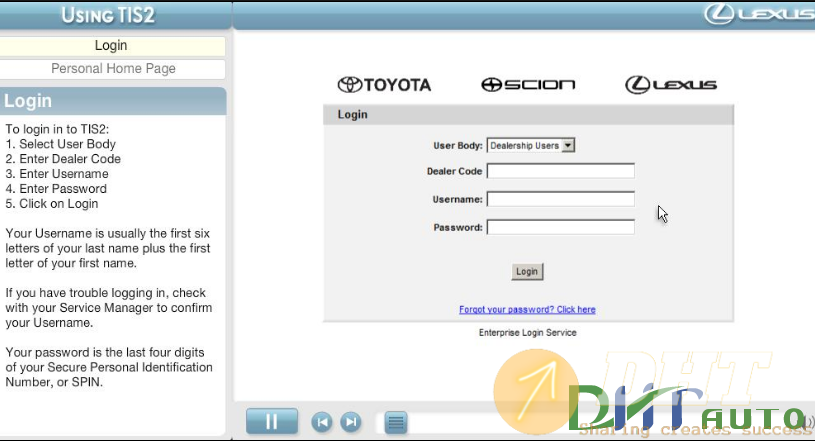Click the Username input field

point(560,199)
